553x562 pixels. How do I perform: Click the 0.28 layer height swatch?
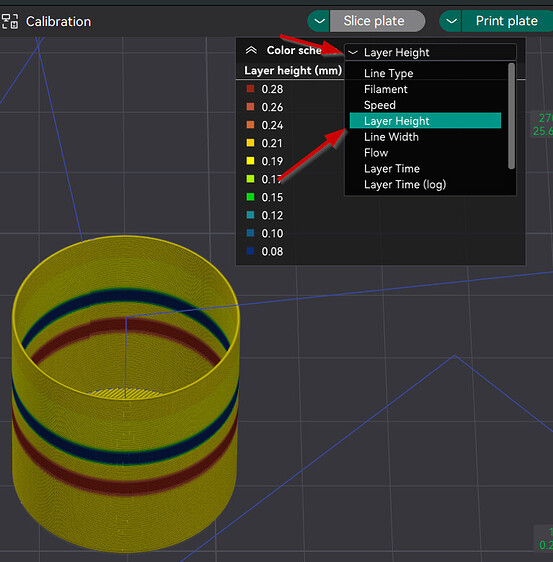coord(250,89)
